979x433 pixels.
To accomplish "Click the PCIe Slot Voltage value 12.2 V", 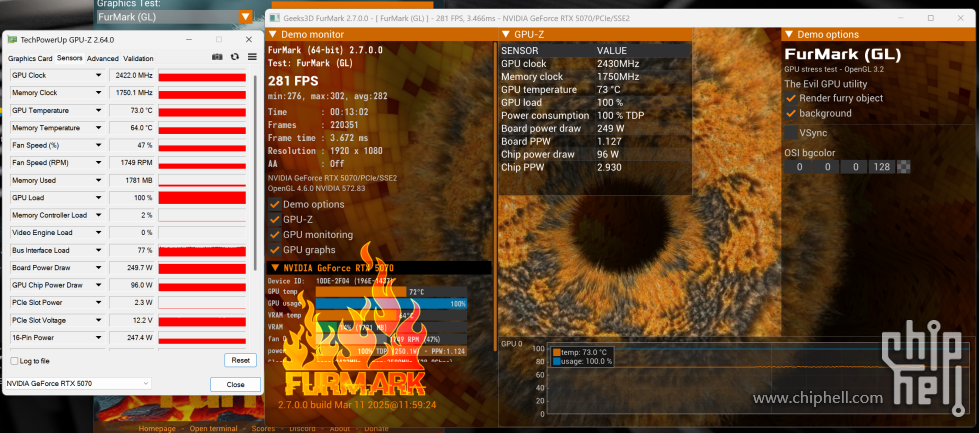I will [131, 320].
